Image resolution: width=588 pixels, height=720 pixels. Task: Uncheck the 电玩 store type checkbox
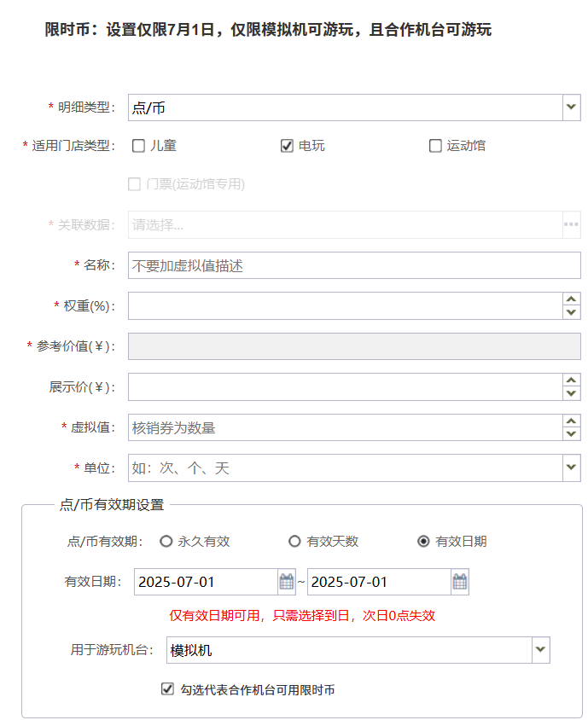coord(287,146)
